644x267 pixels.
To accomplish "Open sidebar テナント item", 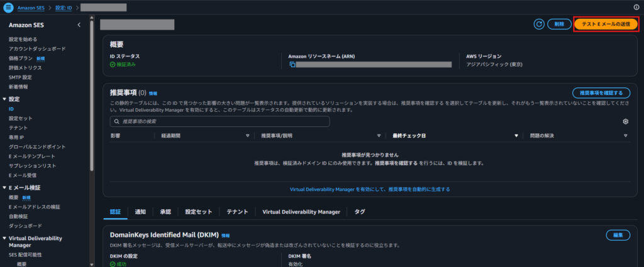I will pos(18,128).
